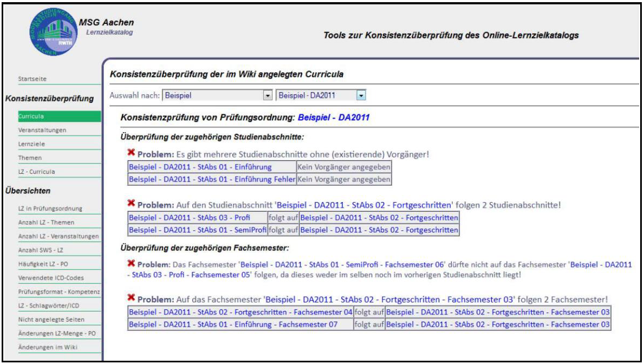The width and height of the screenshot is (644, 364).
Task: Open the 'Beispiel' selection dropdown
Action: tap(265, 96)
